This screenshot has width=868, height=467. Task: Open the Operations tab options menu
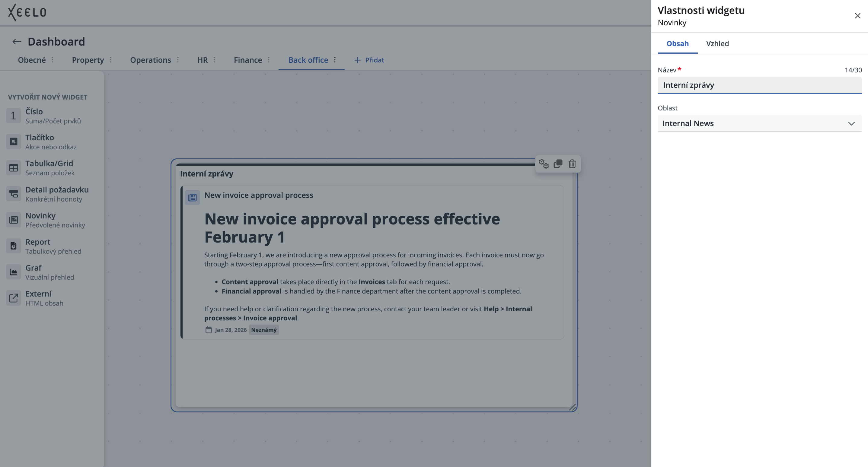pos(178,60)
